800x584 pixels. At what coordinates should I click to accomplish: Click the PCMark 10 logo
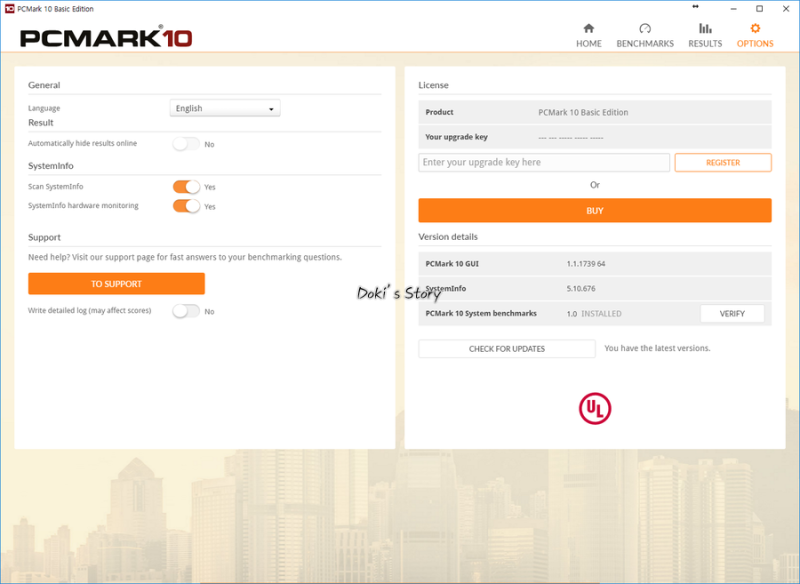tap(106, 38)
